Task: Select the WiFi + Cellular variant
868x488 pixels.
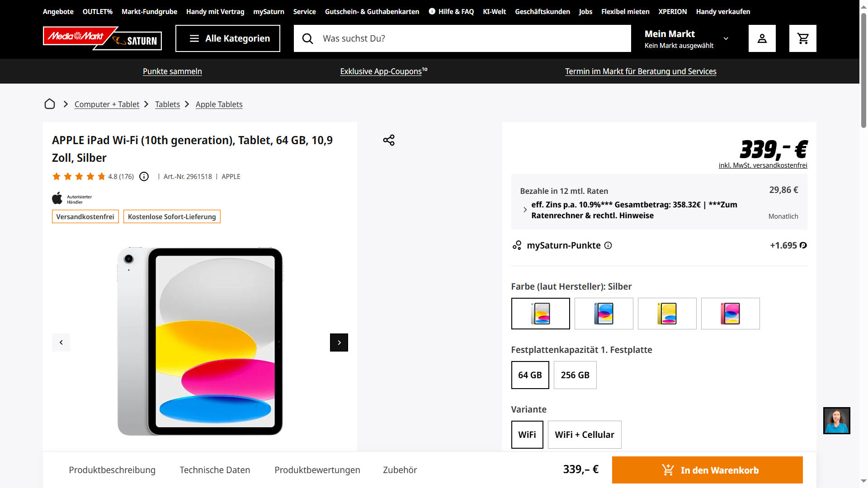Action: [x=584, y=435]
